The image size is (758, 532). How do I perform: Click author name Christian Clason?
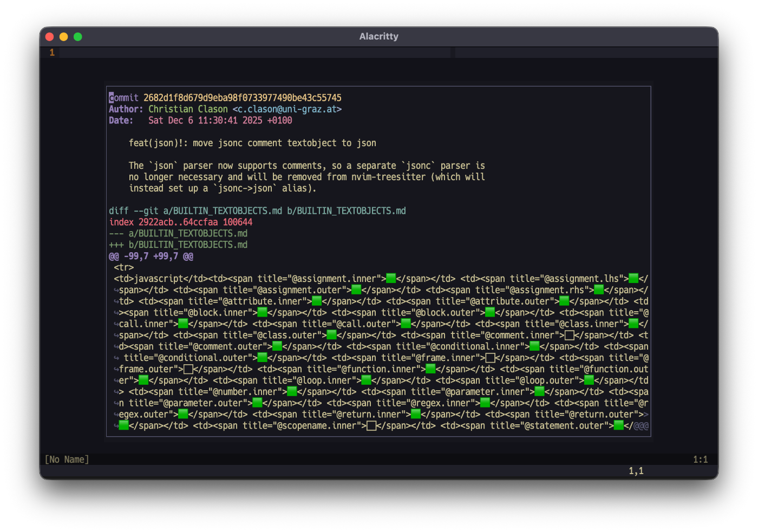188,109
